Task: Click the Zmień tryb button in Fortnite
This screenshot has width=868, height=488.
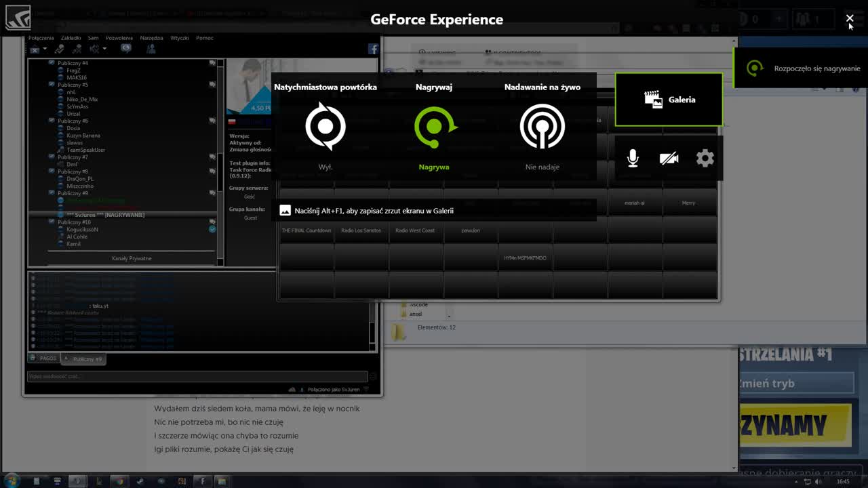Action: pyautogui.click(x=796, y=383)
